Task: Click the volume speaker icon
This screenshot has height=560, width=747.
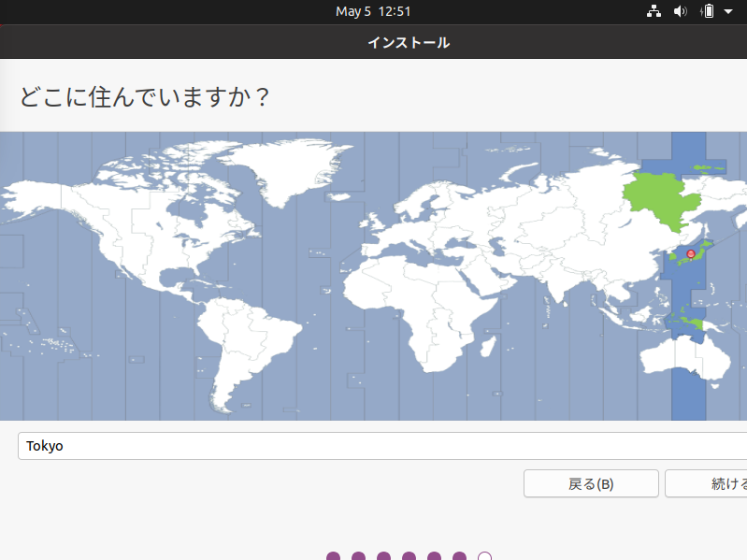Action: point(681,11)
